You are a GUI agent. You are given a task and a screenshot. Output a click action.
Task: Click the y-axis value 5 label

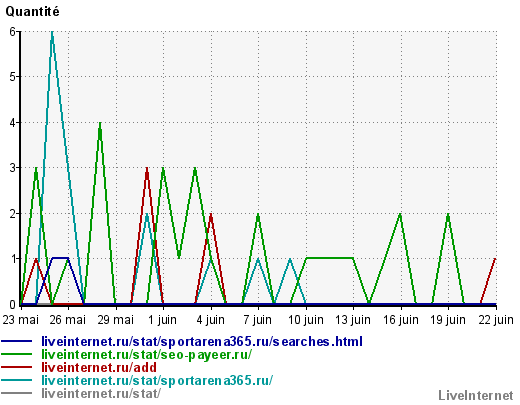pos(13,77)
